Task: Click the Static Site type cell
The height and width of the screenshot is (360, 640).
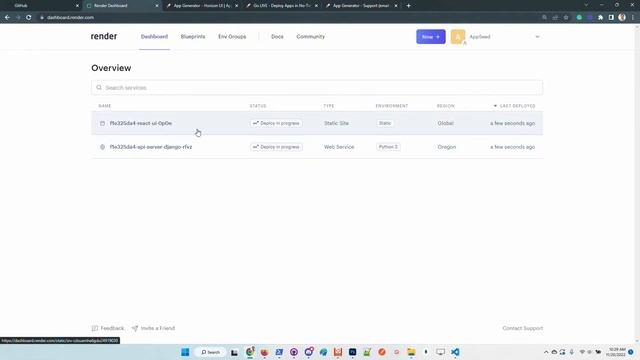Action: coord(336,123)
